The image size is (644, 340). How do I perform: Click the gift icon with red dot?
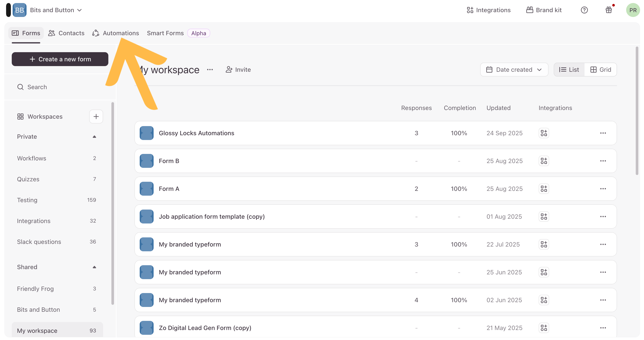click(x=609, y=10)
